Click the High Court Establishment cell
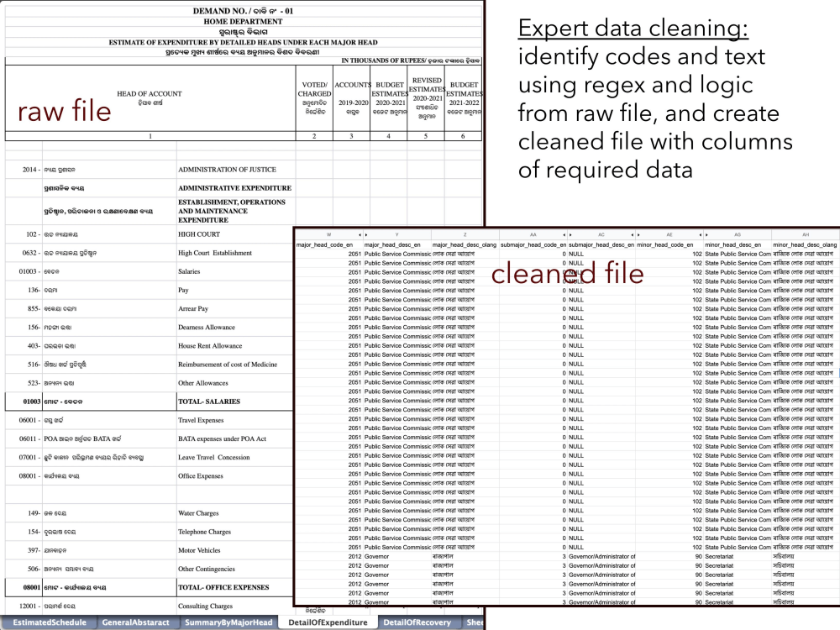This screenshot has height=630, width=840. (x=236, y=253)
